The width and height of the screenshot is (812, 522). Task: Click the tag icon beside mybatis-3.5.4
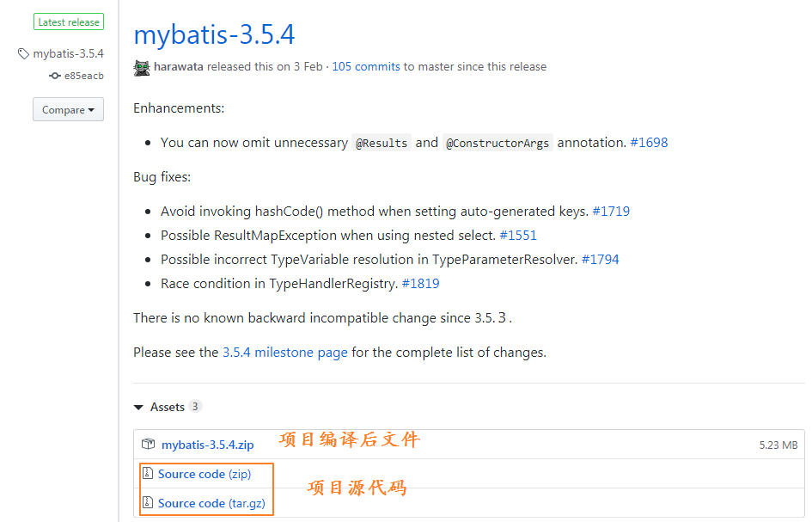[x=23, y=53]
